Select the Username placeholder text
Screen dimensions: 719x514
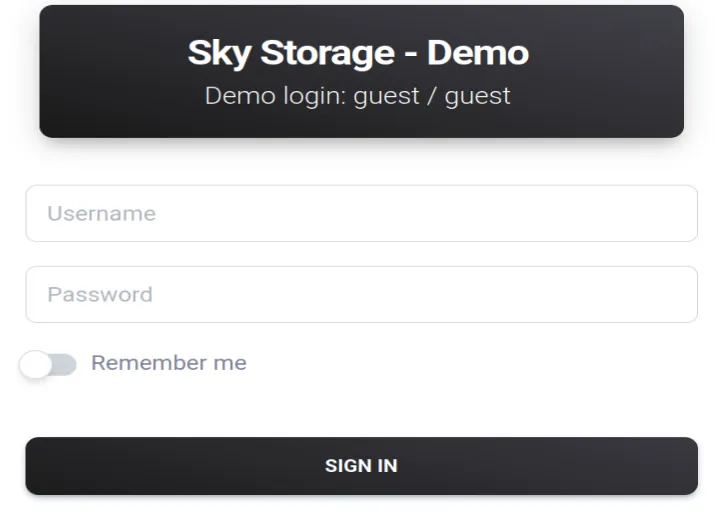101,213
